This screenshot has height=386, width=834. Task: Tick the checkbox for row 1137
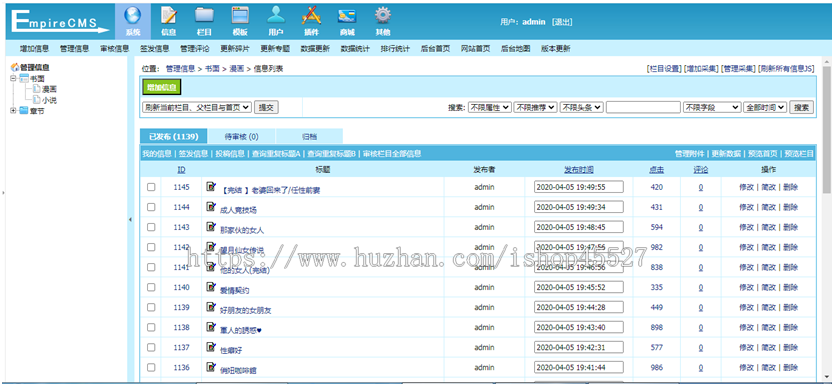151,347
